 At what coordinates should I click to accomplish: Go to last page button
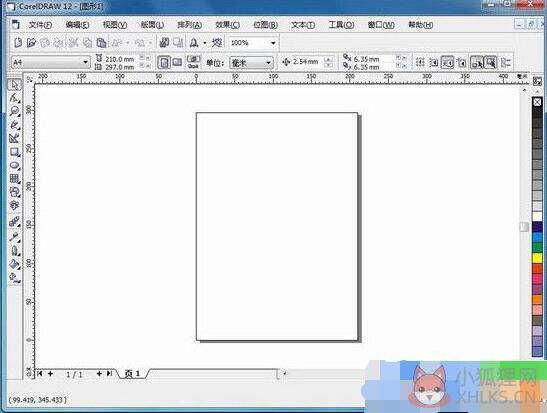tap(110, 374)
